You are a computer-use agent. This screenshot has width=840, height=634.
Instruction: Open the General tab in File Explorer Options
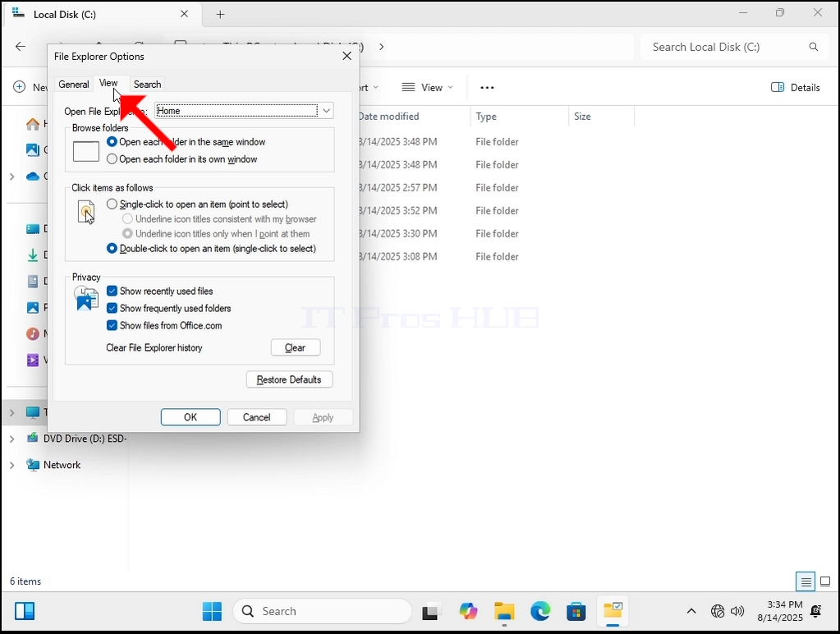pyautogui.click(x=73, y=84)
